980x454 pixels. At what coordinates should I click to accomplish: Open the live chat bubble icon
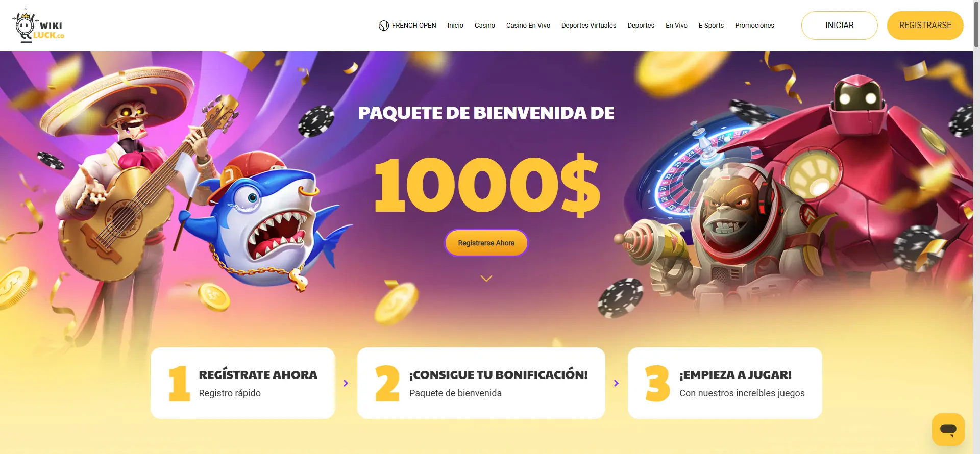pyautogui.click(x=948, y=429)
